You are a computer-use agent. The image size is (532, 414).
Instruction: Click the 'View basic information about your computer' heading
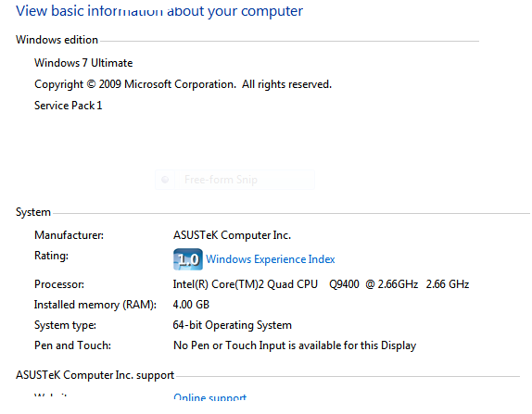(x=159, y=11)
